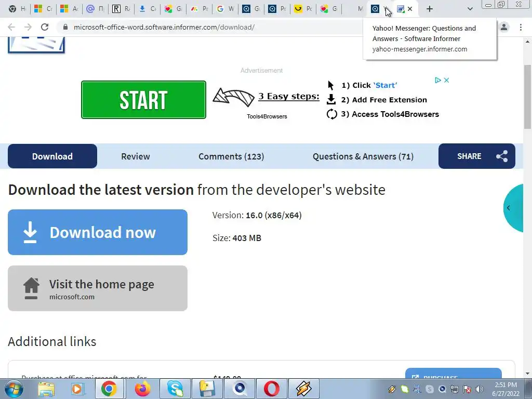532x399 pixels.
Task: Go forward with the browser arrow
Action: click(28, 27)
